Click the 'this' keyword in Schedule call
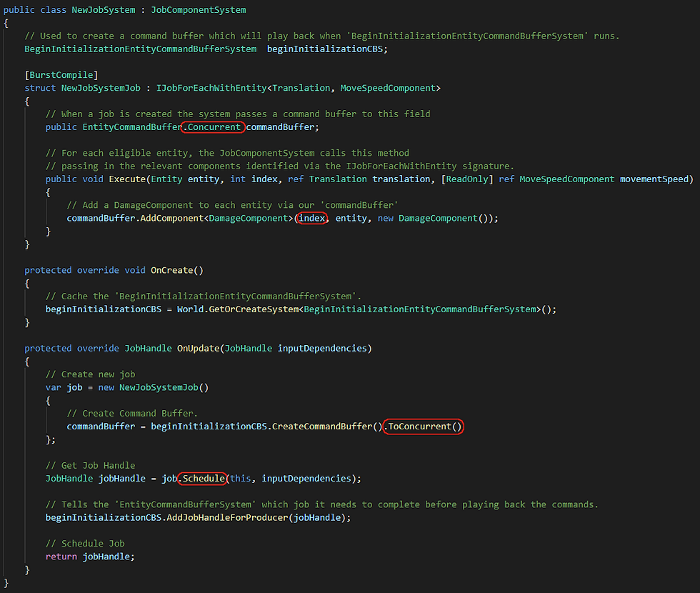 pos(241,479)
